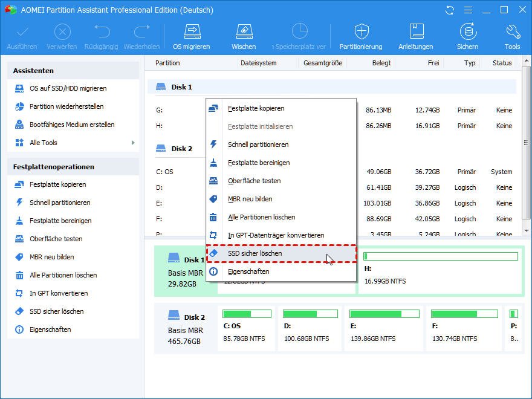Click the Speicherplatz verteilen toolbar icon

(x=300, y=31)
